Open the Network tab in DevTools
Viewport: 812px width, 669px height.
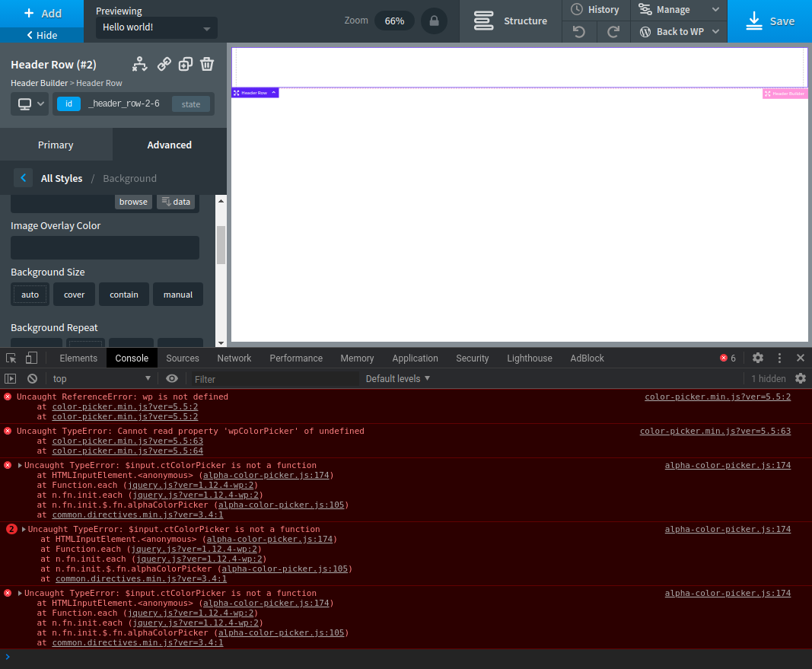pos(234,358)
